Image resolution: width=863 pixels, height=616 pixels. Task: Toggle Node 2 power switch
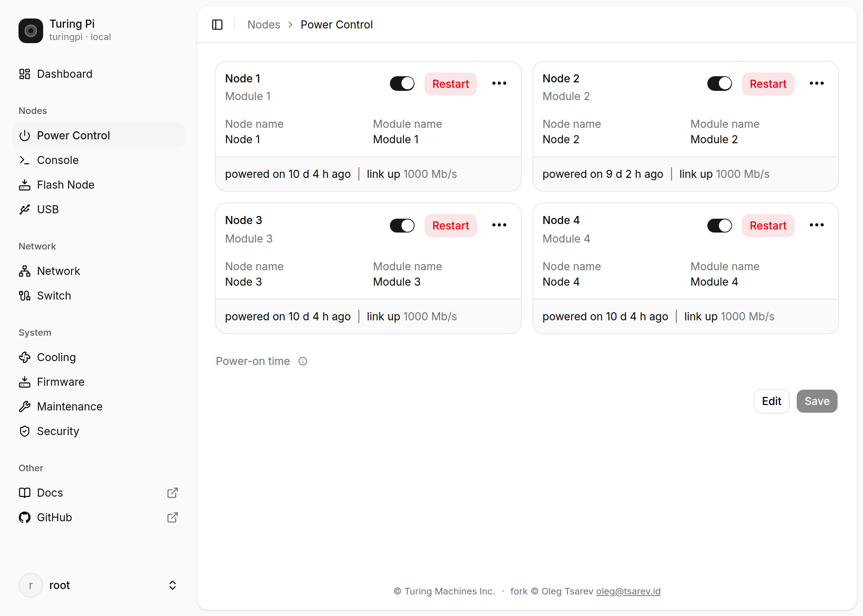720,84
